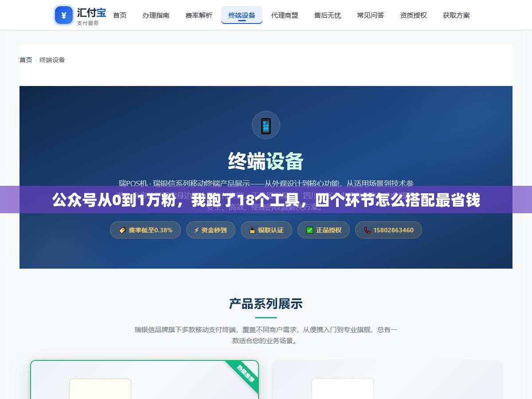Open the 代理商盟 menu item
532x399 pixels.
pos(285,16)
